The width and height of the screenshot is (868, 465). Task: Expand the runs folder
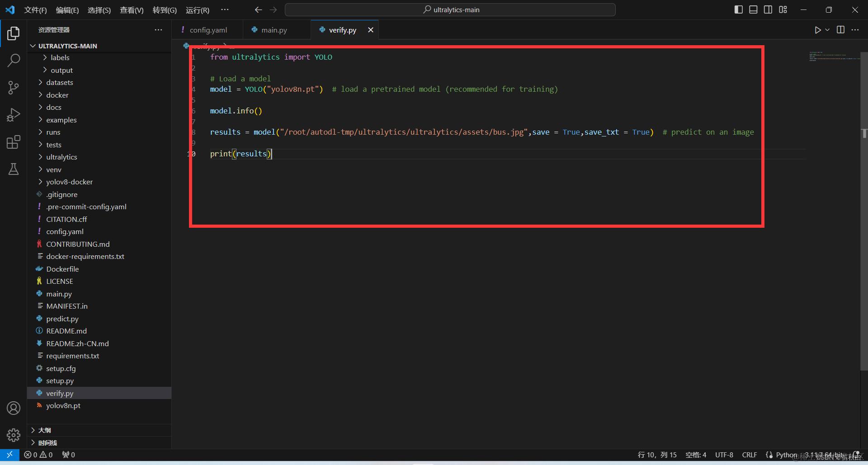[x=99, y=132]
